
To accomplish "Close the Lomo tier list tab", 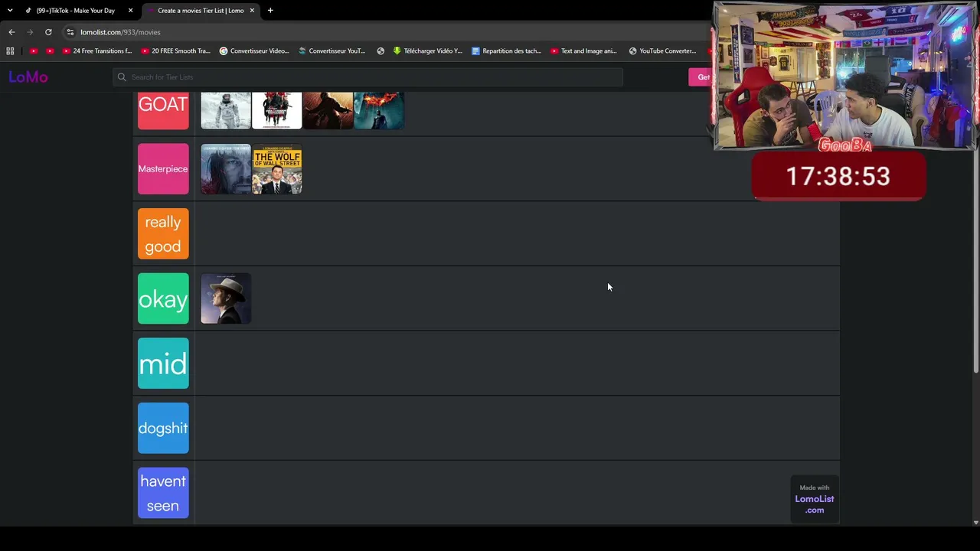I will point(252,11).
